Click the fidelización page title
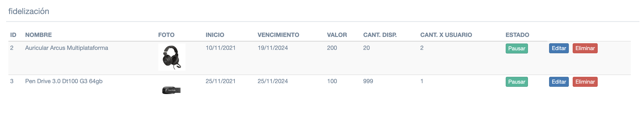Image resolution: width=644 pixels, height=121 pixels. pyautogui.click(x=29, y=12)
